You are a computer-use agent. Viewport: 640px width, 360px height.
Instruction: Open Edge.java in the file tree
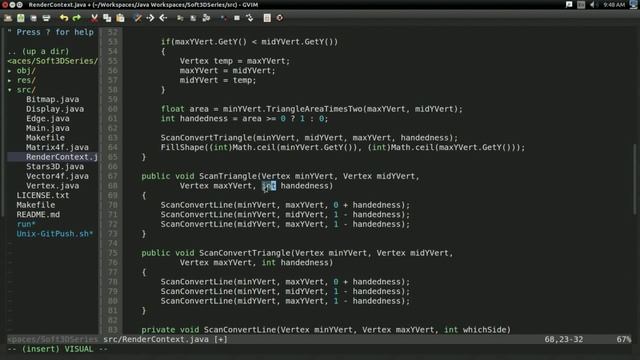click(48, 118)
